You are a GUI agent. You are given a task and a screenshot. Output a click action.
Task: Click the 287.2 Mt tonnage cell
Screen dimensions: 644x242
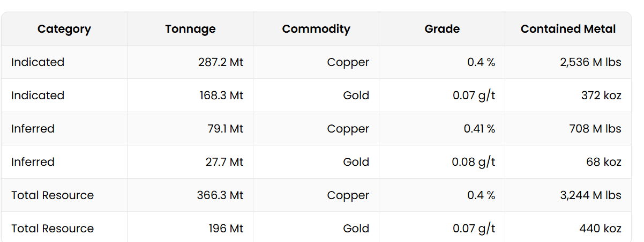[221, 62]
